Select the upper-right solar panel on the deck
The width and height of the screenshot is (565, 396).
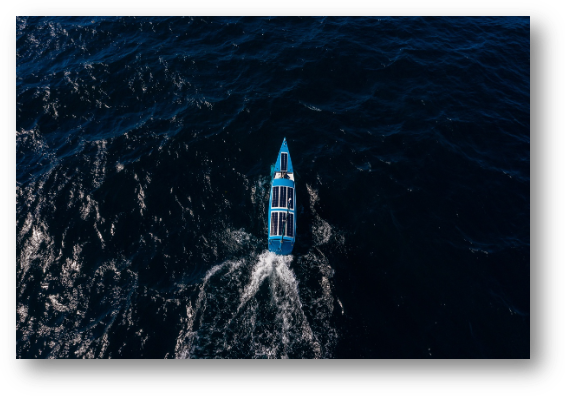pos(290,198)
